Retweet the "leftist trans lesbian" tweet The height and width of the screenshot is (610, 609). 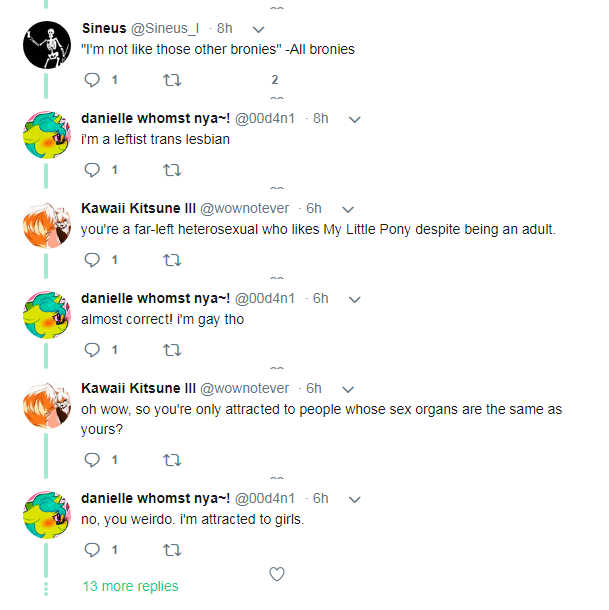pos(172,170)
